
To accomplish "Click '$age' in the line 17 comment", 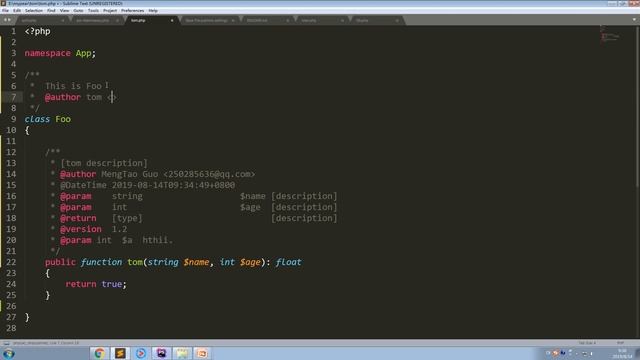I will [250, 207].
